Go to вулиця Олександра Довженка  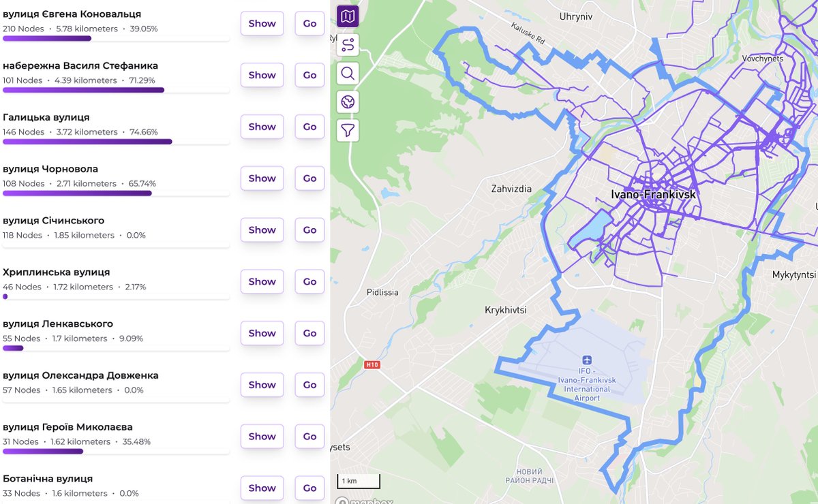(x=309, y=385)
